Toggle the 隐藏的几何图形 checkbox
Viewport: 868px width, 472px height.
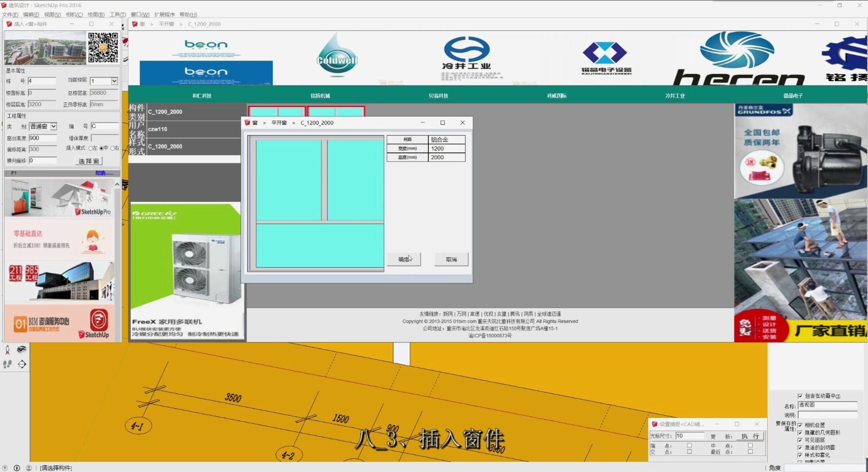(x=800, y=432)
